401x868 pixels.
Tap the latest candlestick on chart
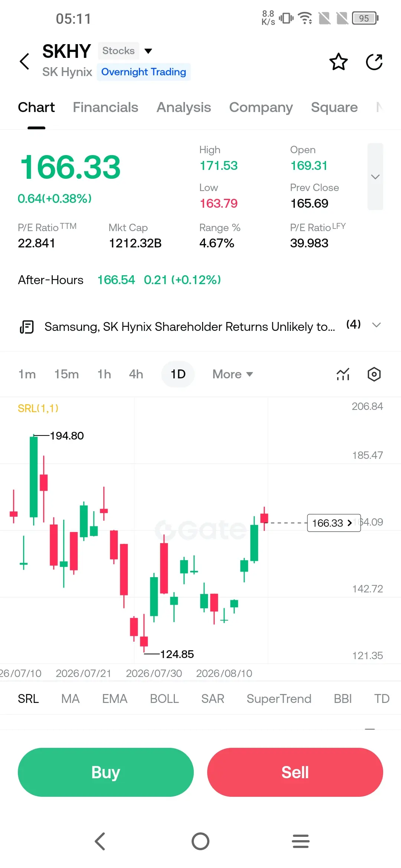(264, 518)
